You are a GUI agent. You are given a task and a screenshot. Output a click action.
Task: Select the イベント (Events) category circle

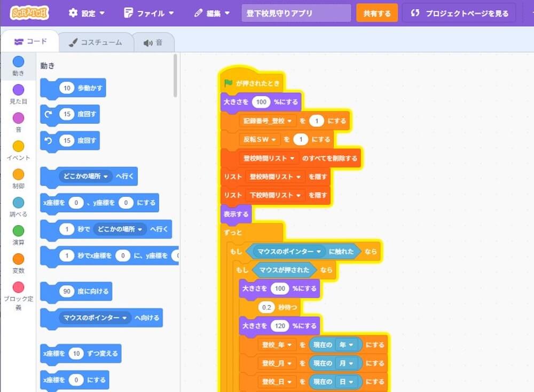pyautogui.click(x=18, y=146)
